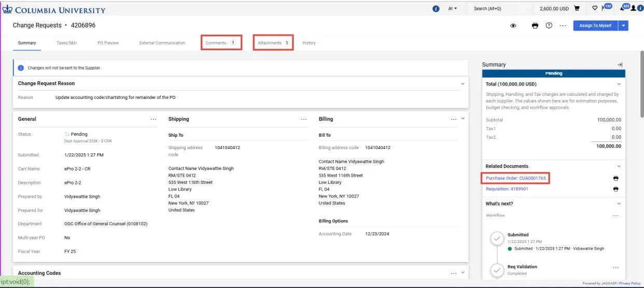Click submitted date 1/22/2025 1:27 PM in General
The width and height of the screenshot is (644, 288).
pos(84,155)
